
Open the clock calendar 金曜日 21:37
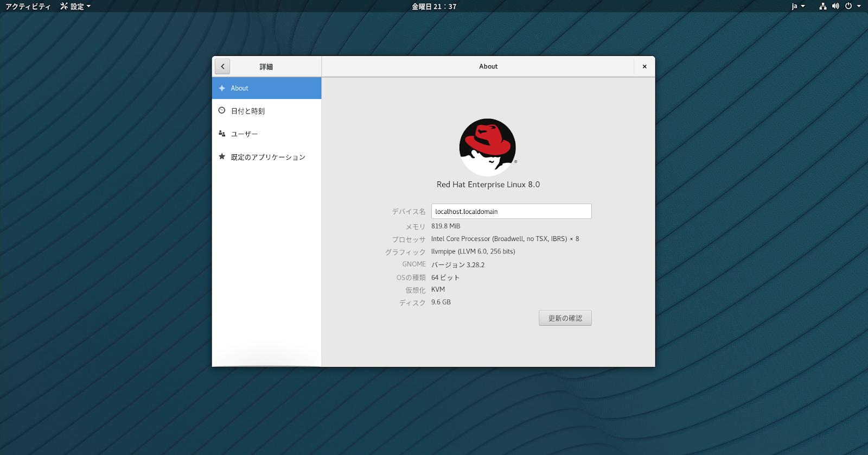(x=434, y=7)
